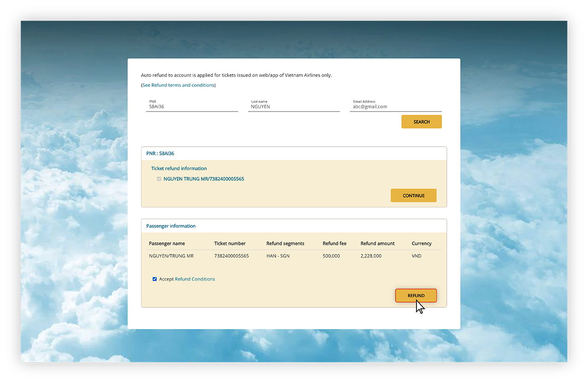Select the HAN - SGN segment cell
588x383 pixels.
(x=277, y=256)
